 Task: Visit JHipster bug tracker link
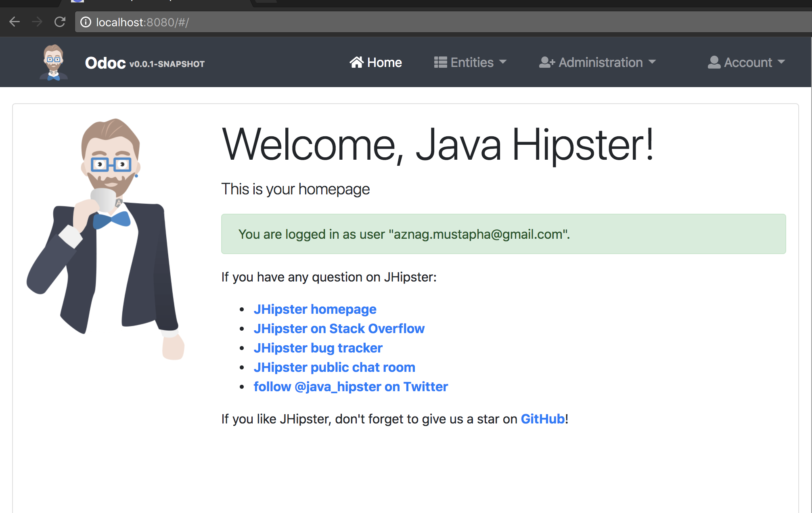[x=318, y=348]
